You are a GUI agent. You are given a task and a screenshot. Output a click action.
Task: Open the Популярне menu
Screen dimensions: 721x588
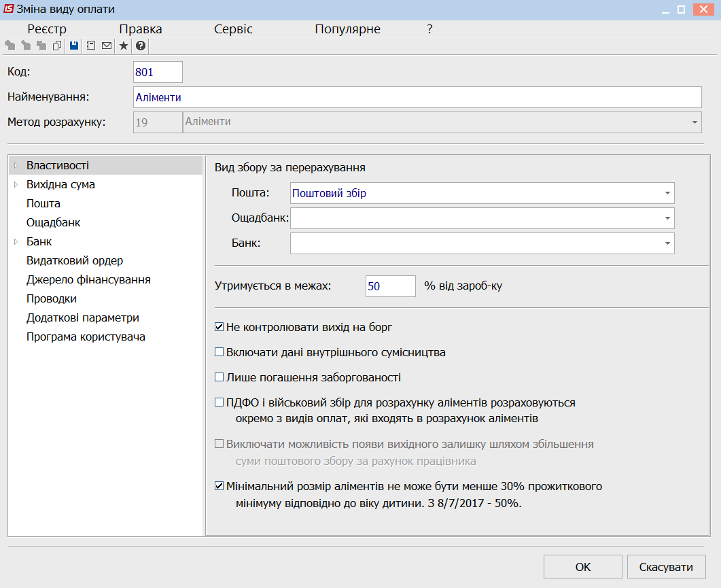348,29
